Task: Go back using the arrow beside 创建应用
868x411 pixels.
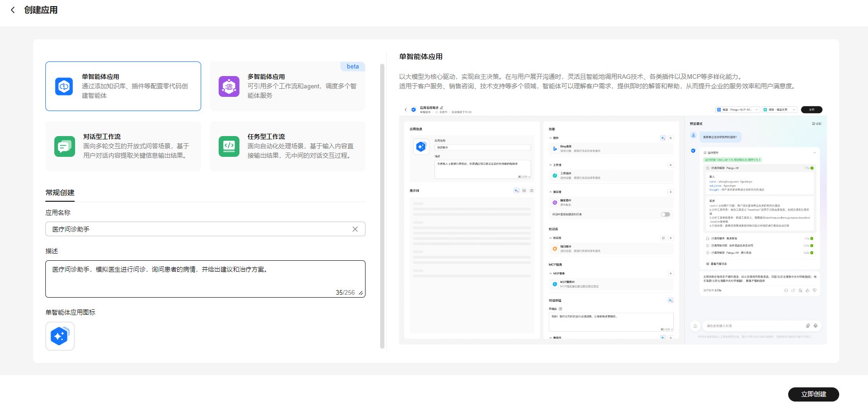Action: [x=13, y=10]
